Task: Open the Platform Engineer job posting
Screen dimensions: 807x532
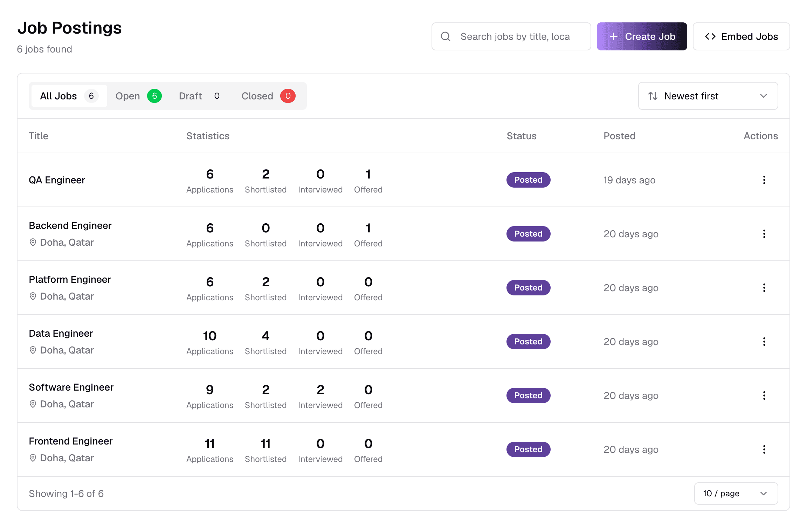Action: click(x=70, y=279)
